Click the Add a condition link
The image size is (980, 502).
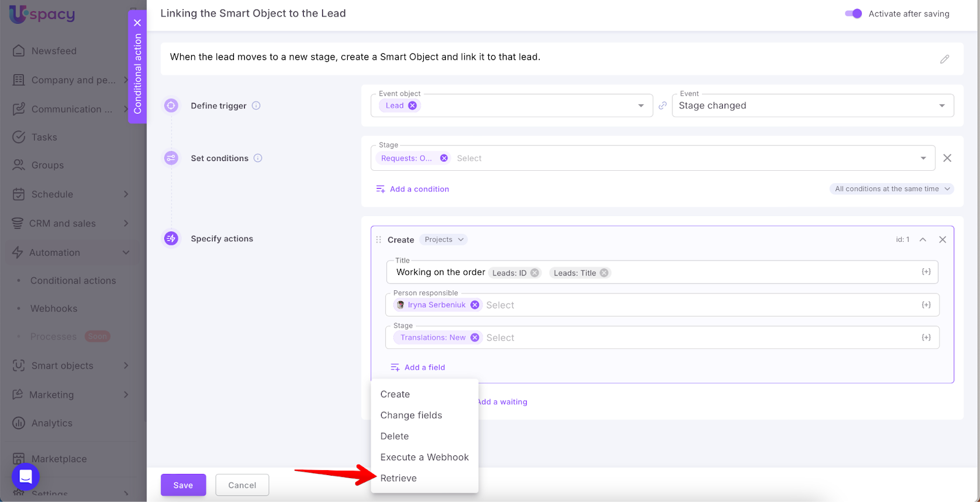click(419, 189)
